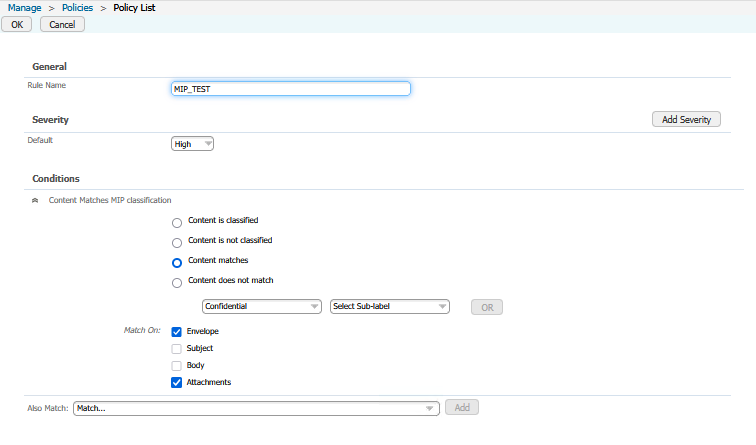Open Policies breadcrumb link
756x445 pixels.
(x=78, y=8)
